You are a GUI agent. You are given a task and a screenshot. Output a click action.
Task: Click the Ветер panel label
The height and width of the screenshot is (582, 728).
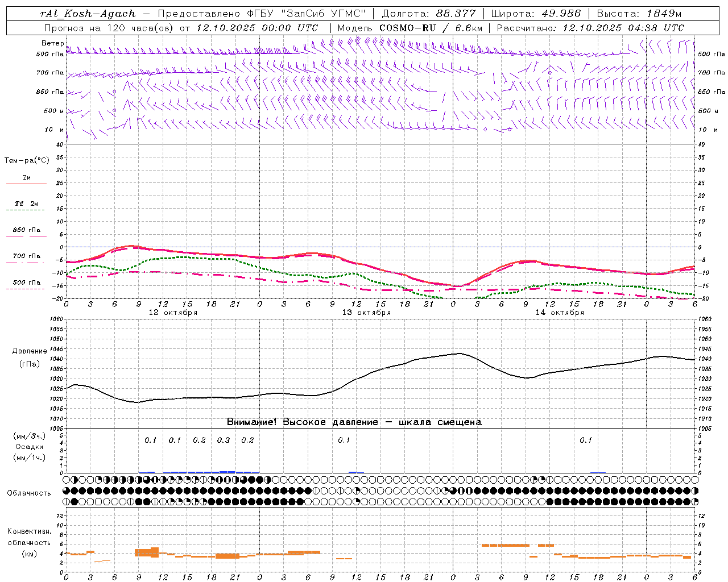tap(52, 43)
